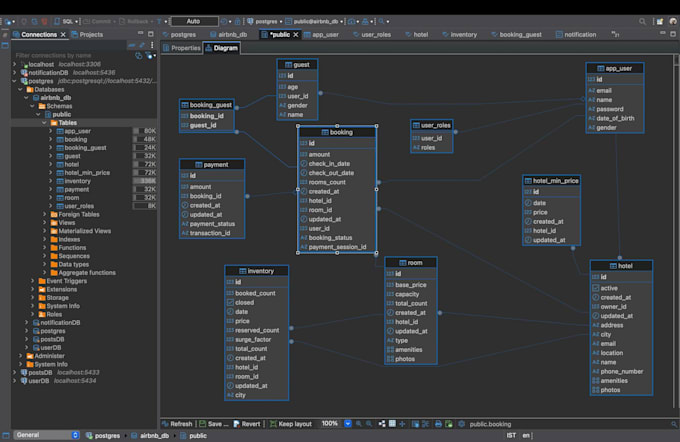Viewport: 680px width, 442px height.
Task: Click the Rollback toolbar button
Action: pos(134,21)
